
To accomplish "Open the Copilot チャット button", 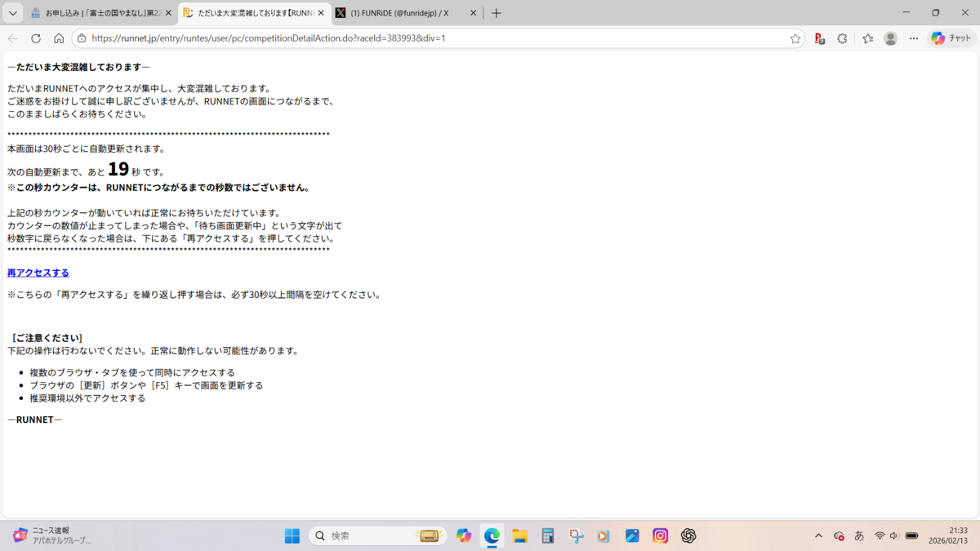I will click(x=951, y=38).
